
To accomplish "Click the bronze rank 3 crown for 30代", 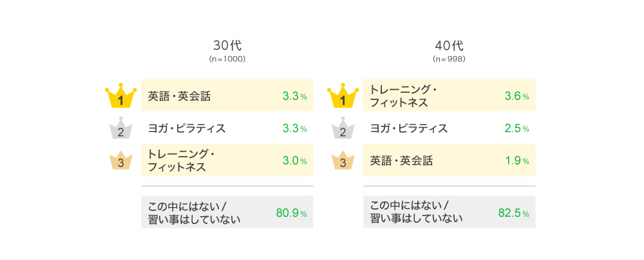I will click(120, 162).
